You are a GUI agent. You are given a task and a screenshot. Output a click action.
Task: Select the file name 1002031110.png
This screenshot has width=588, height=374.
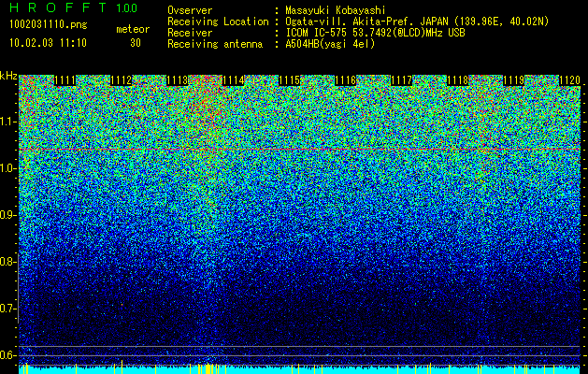coord(49,25)
